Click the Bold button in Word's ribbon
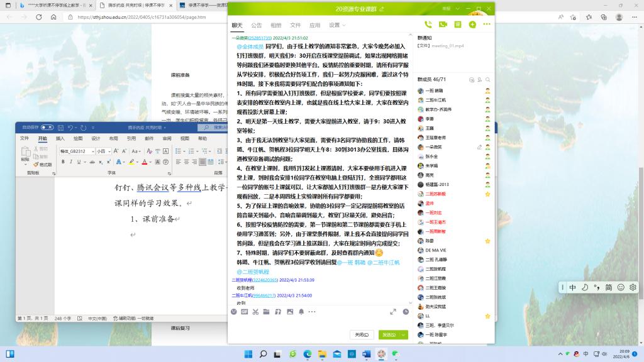The height and width of the screenshot is (362, 644). coord(64,162)
